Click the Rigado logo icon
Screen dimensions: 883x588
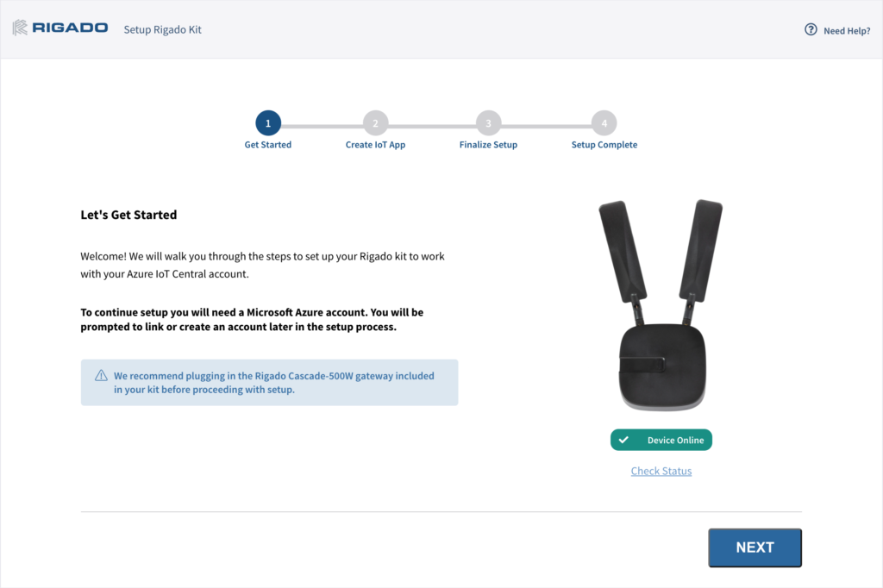[x=20, y=28]
